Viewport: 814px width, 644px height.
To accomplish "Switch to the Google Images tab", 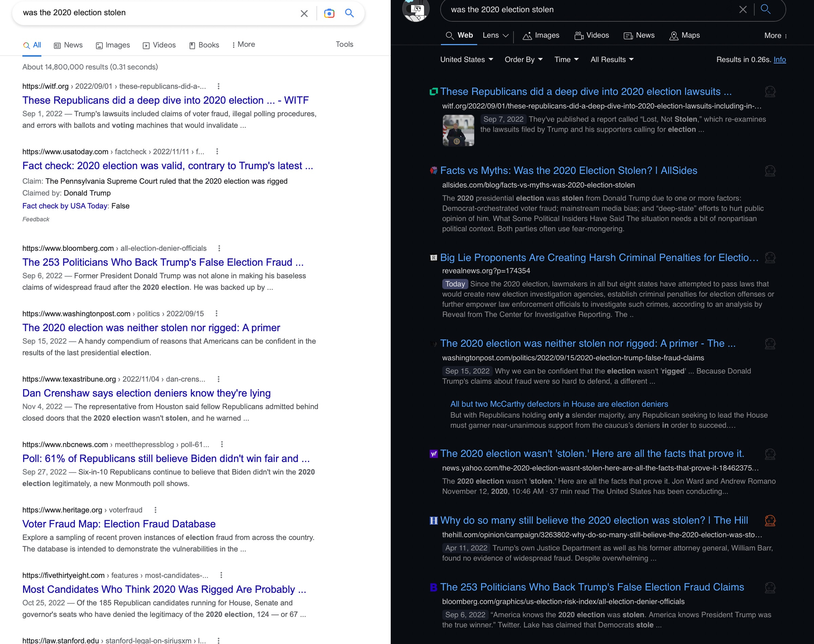I will (113, 45).
